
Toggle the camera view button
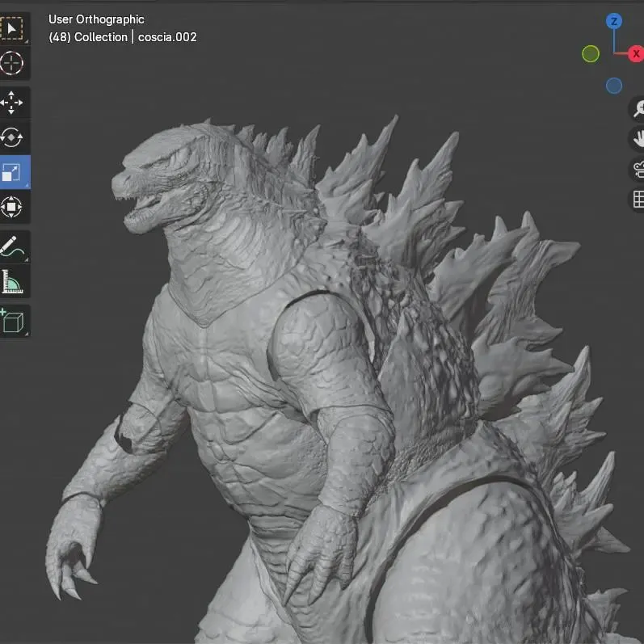click(x=638, y=169)
